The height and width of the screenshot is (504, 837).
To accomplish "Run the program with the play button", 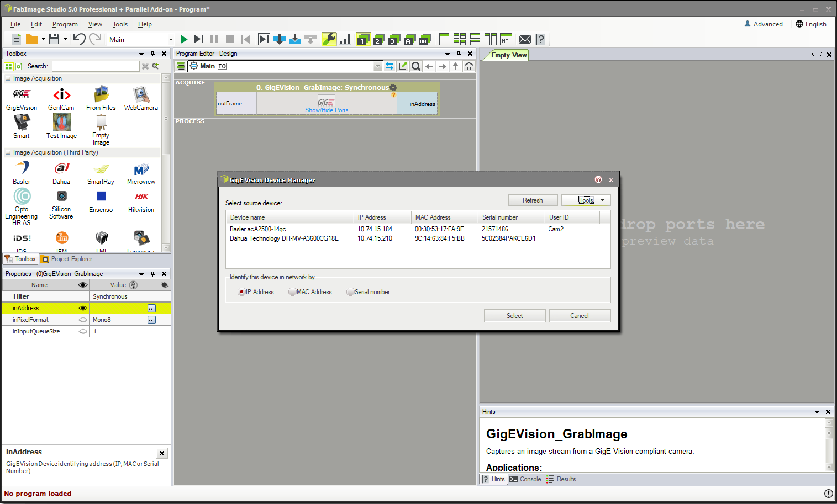I will click(x=184, y=39).
